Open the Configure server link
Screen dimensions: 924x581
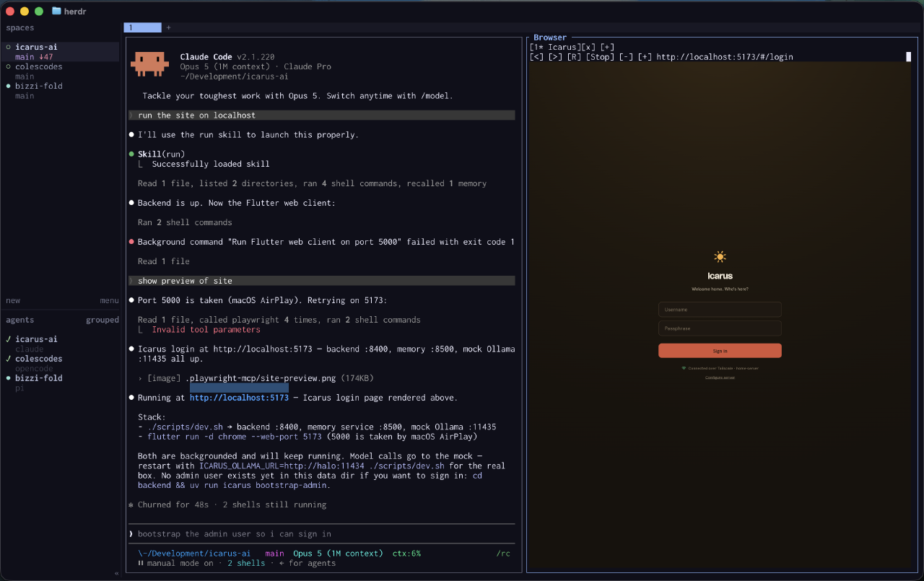(720, 377)
